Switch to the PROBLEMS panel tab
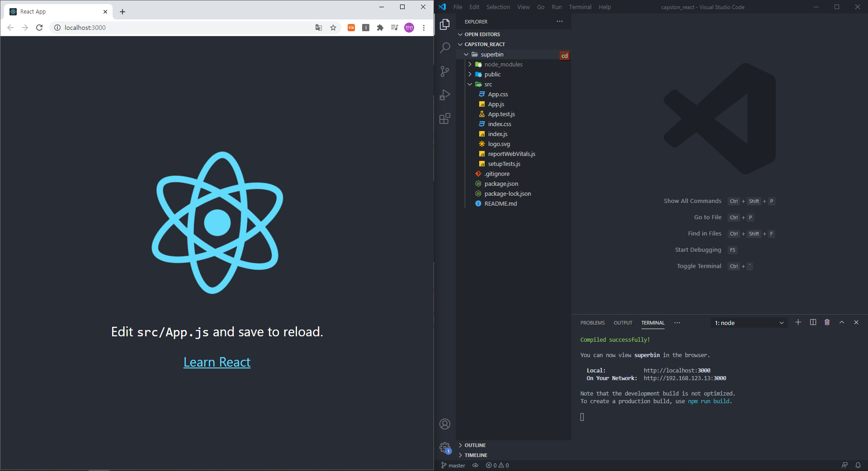Viewport: 868px width, 471px height. tap(592, 323)
